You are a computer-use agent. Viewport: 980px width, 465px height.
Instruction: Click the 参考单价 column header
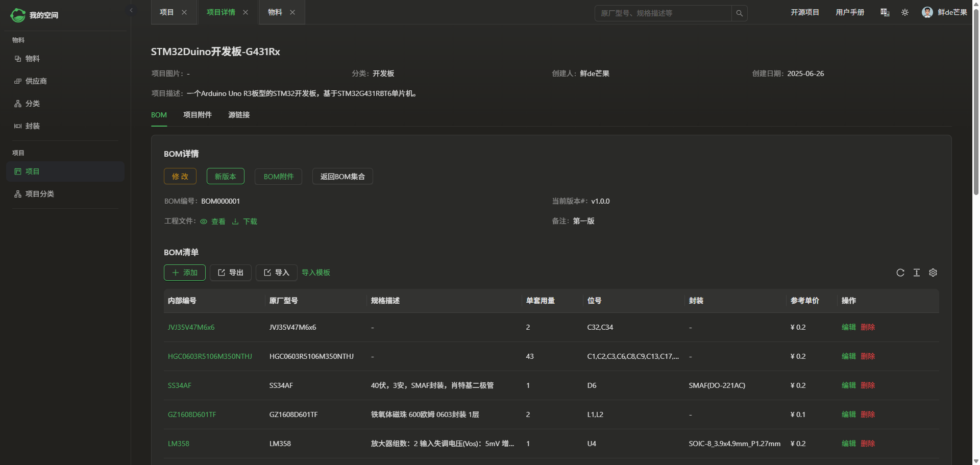coord(812,301)
